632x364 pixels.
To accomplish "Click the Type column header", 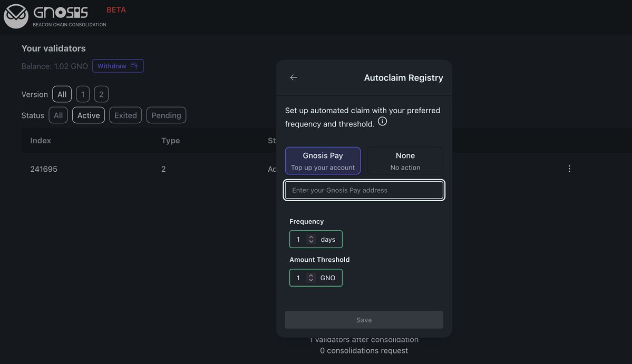I will 170,141.
